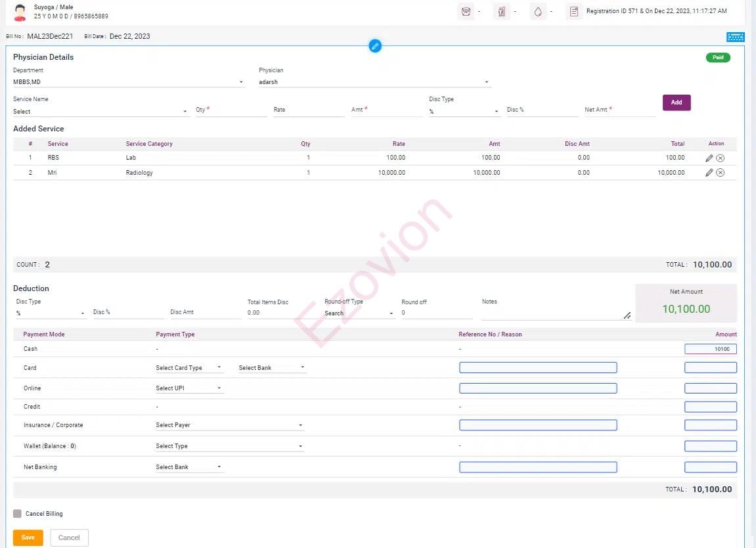
Task: Open the on-screen keyboard icon
Action: click(x=735, y=37)
